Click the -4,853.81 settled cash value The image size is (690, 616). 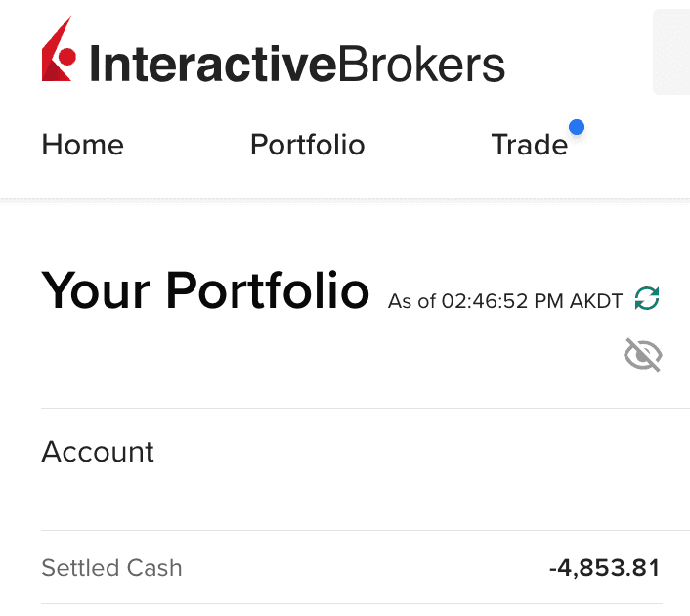coord(604,568)
